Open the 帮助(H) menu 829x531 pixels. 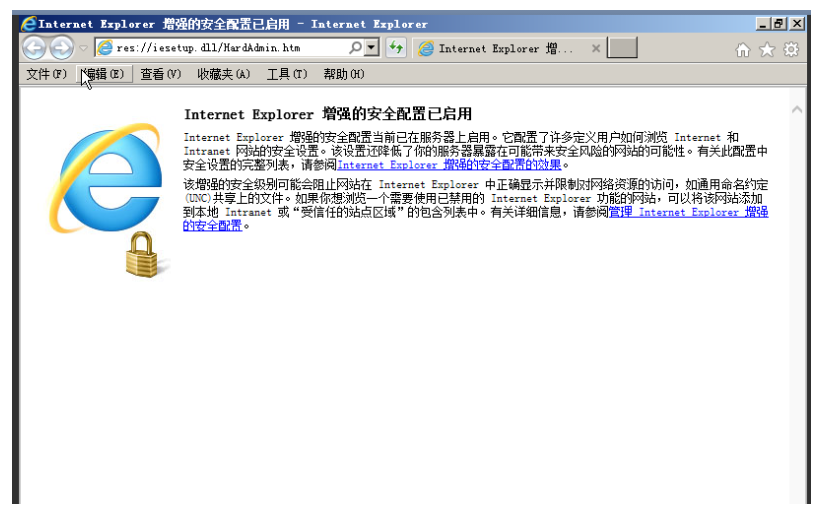344,74
